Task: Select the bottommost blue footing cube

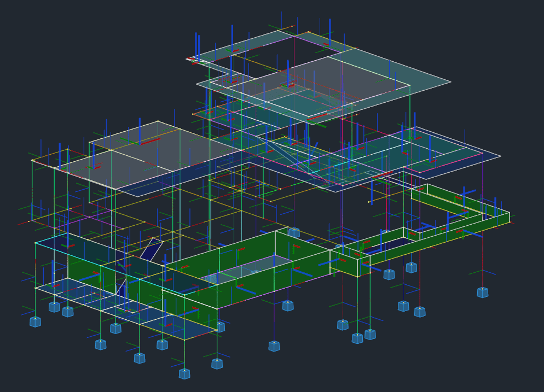Action: pos(184,374)
